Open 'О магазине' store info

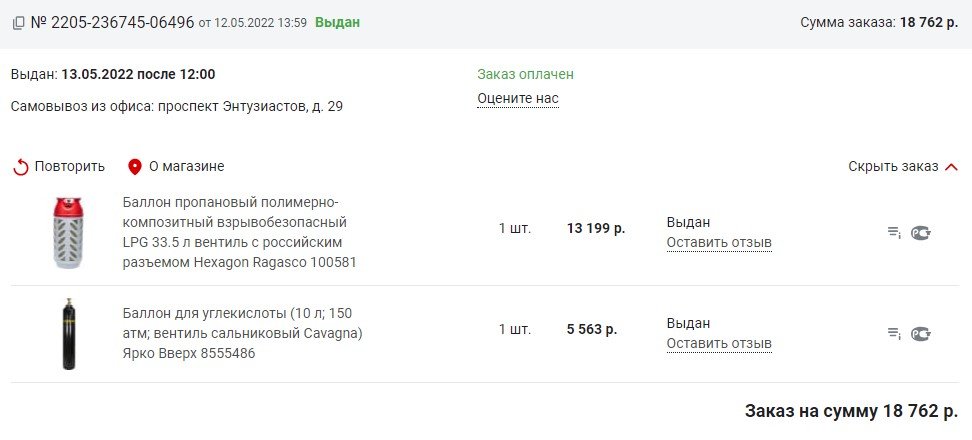point(186,167)
